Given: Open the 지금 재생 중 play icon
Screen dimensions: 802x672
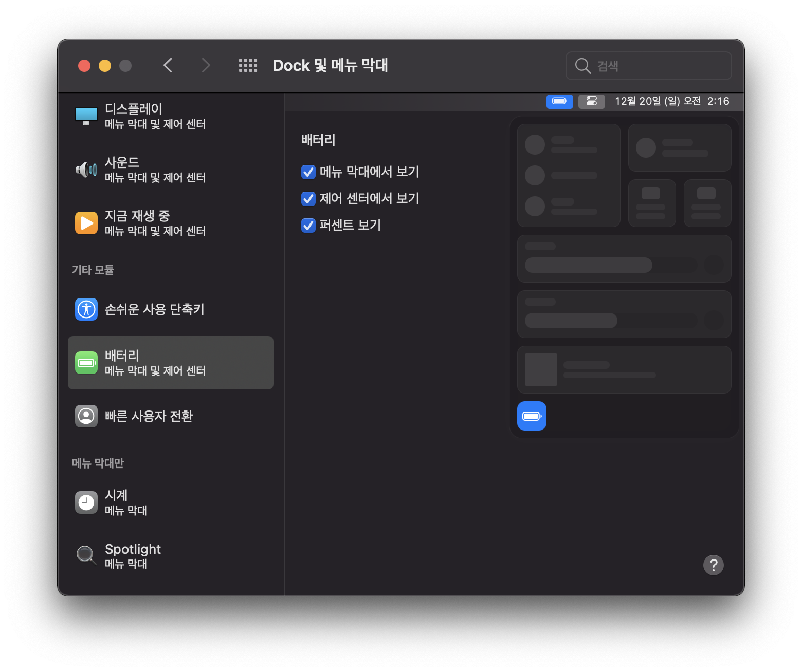Looking at the screenshot, I should (86, 223).
